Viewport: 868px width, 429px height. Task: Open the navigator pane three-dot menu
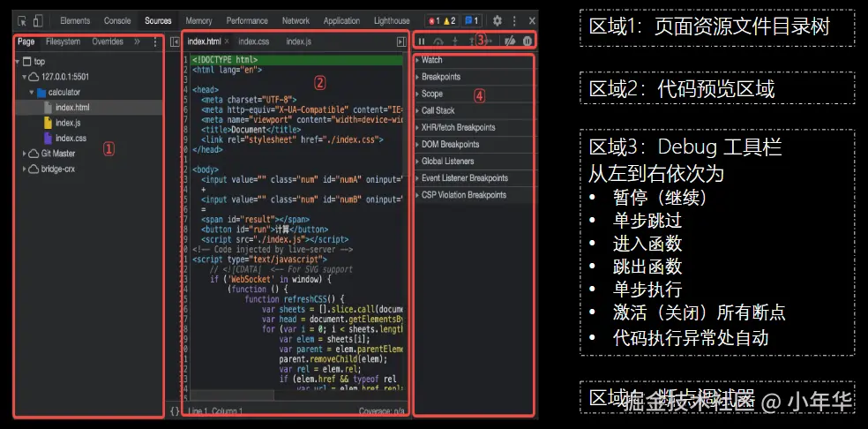[155, 41]
